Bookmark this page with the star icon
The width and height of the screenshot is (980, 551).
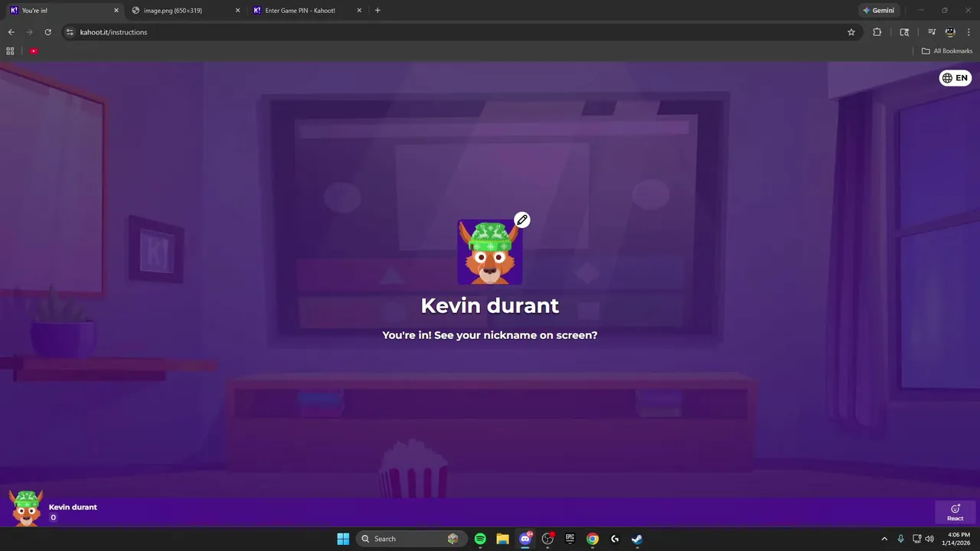(851, 32)
